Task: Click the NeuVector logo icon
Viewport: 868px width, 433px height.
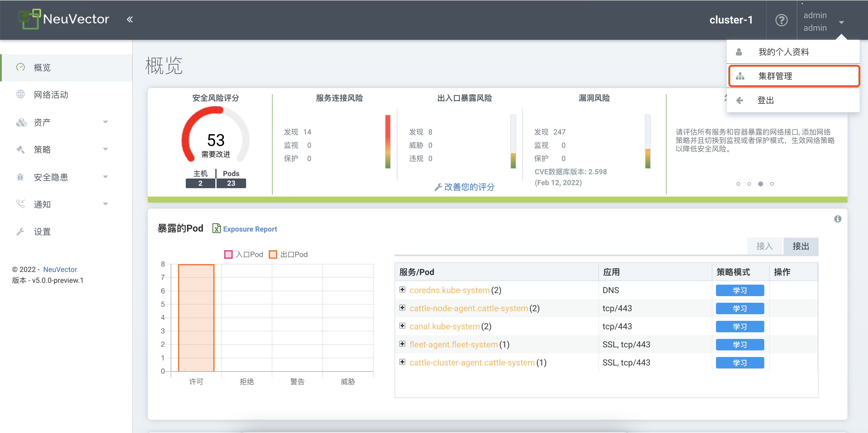Action: click(x=29, y=19)
